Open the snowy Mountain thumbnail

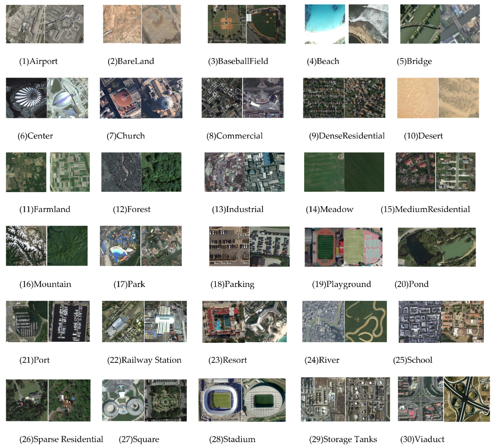pos(26,246)
